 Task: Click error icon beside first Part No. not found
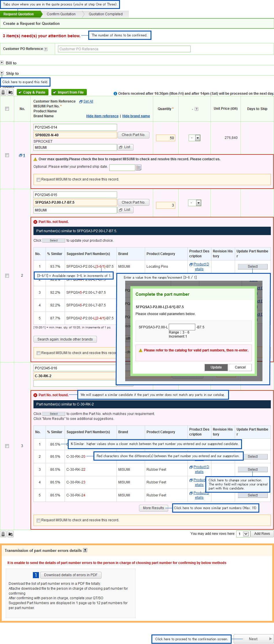pyautogui.click(x=35, y=222)
